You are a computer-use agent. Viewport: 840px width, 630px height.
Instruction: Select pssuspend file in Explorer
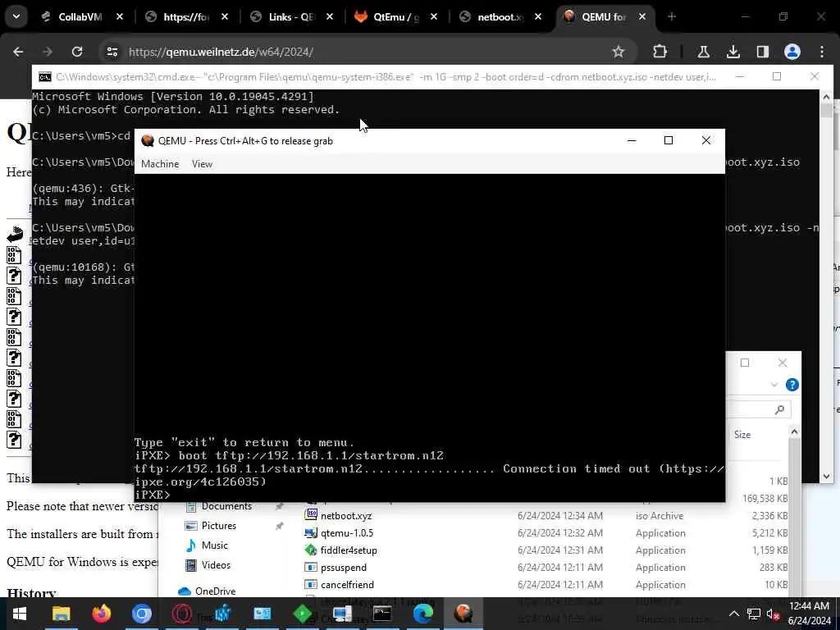[344, 568]
